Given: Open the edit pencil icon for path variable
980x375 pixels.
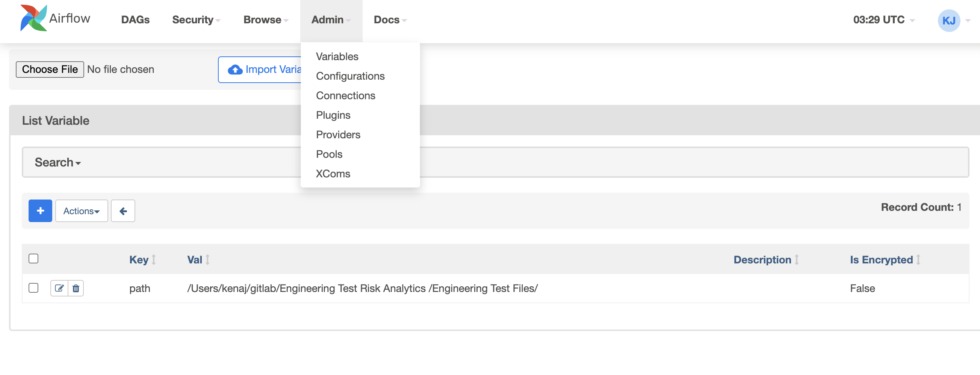Looking at the screenshot, I should click(x=59, y=288).
